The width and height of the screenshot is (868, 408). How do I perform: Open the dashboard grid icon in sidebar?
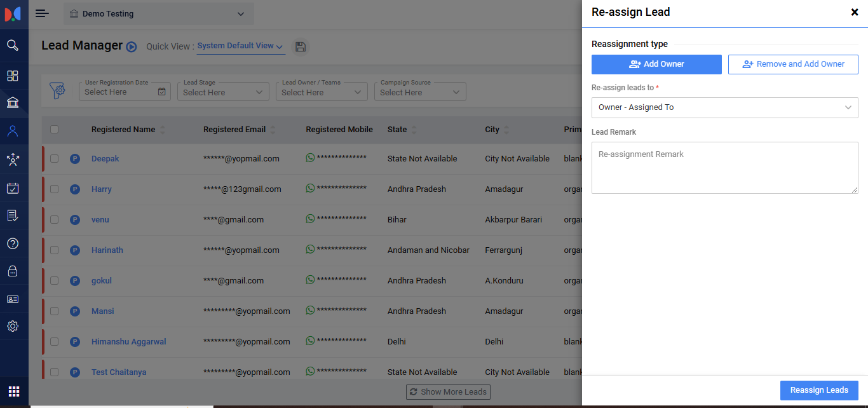13,76
